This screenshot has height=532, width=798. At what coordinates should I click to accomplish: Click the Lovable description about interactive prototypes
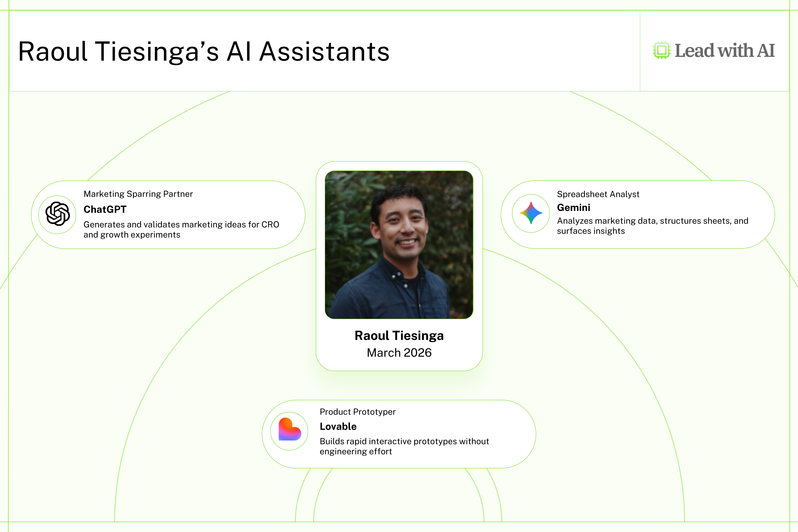pyautogui.click(x=404, y=441)
